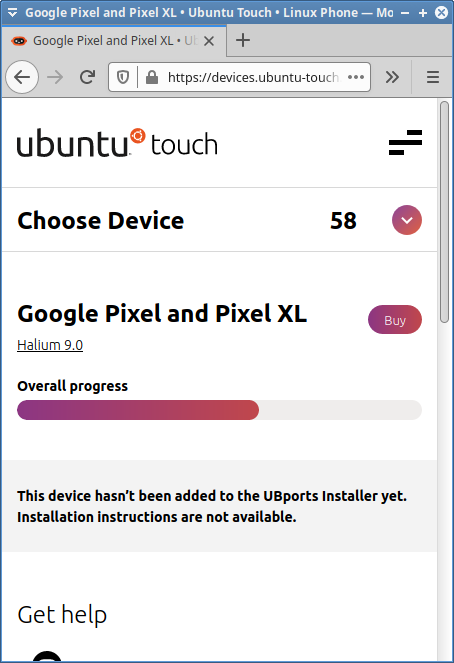Open the Halium 9.0 link
Screen dimensions: 454x663
coord(50,345)
